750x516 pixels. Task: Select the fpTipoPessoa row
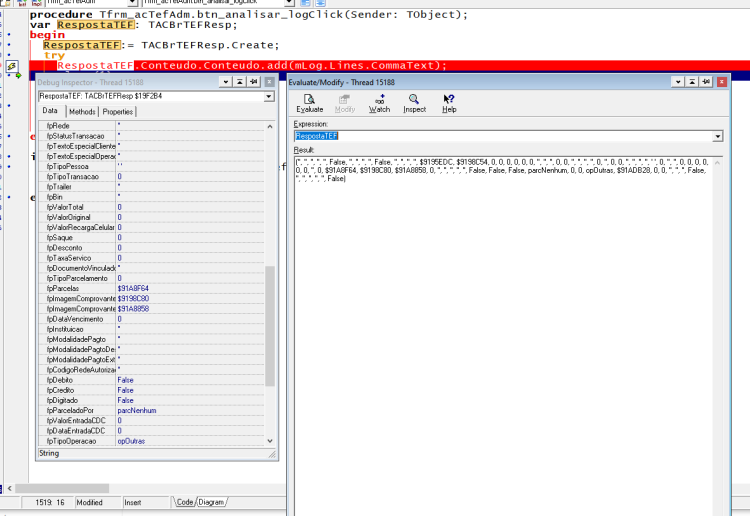pos(151,166)
